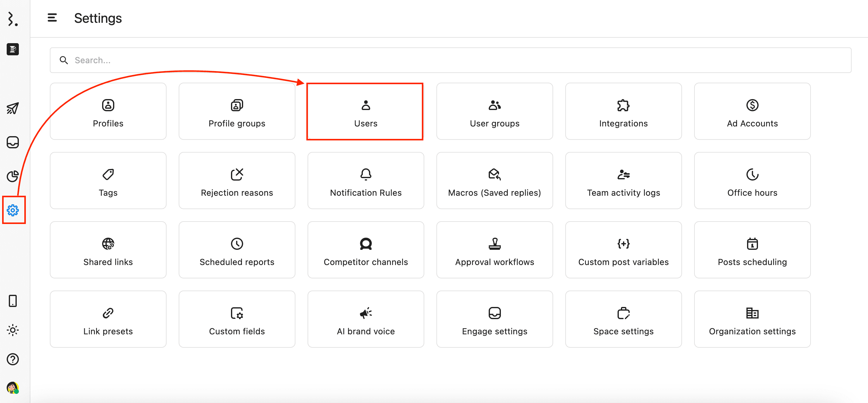Click the user avatar in sidebar
This screenshot has width=868, height=403.
pyautogui.click(x=13, y=388)
